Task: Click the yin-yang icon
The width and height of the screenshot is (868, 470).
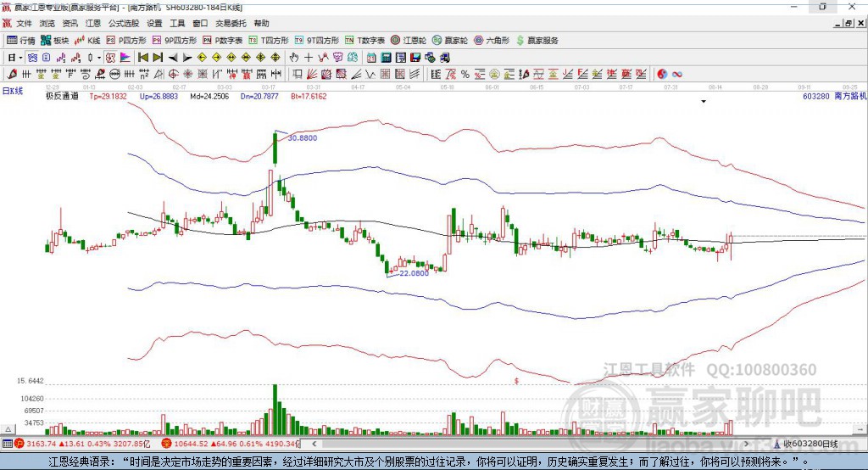Action: click(661, 75)
